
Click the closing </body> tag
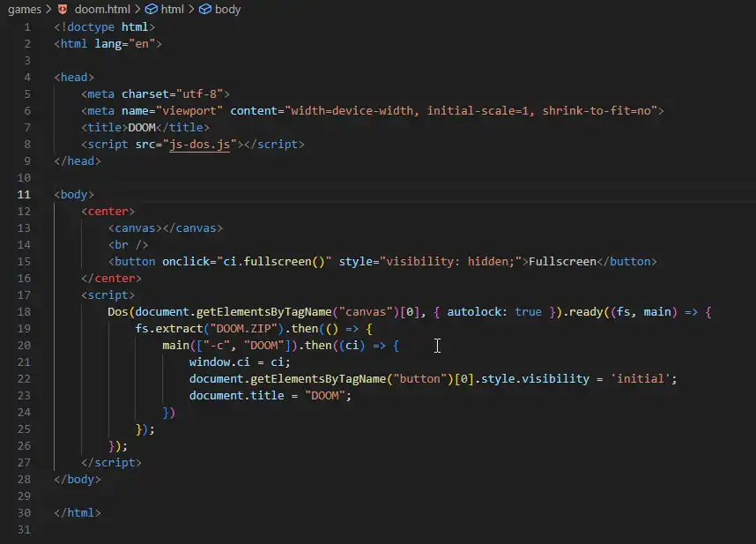pos(78,480)
